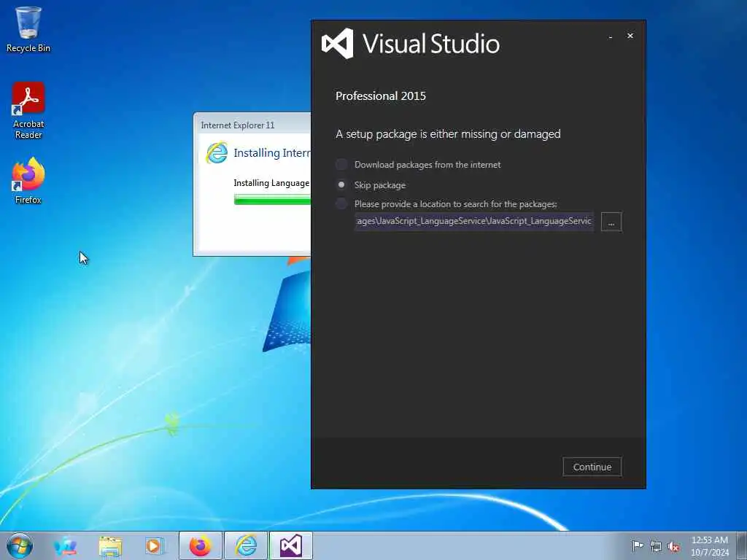Click the Visual Studio logo in setup header
This screenshot has width=747, height=560.
(338, 43)
